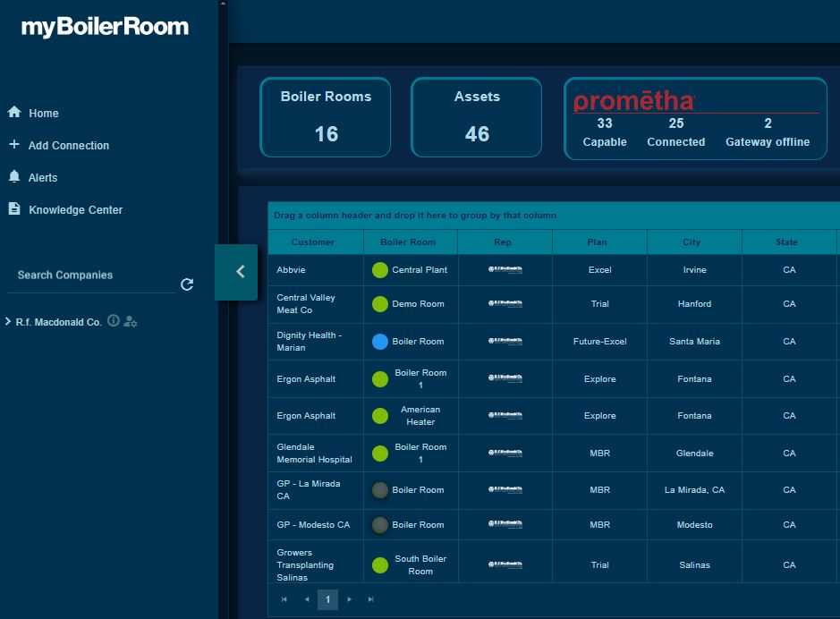Click the Assets summary card
Screen dimensions: 840x619
click(477, 117)
